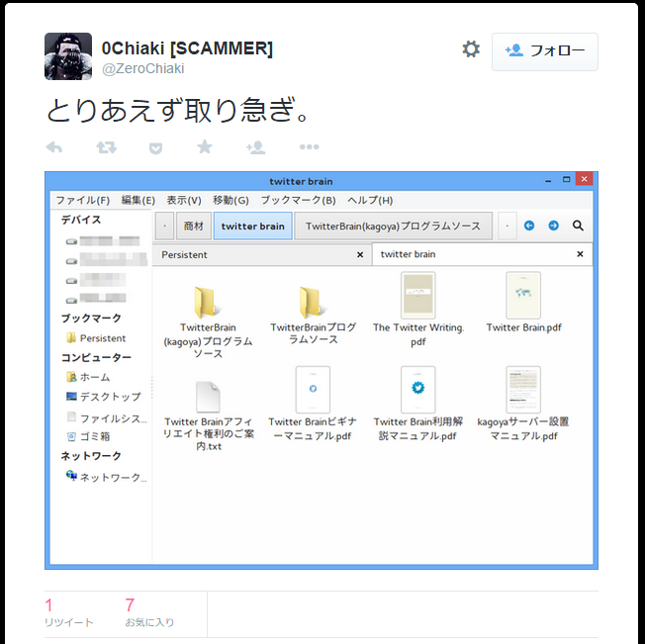Screen dimensions: 645x644
Task: Click the first blurred device drive icon
Action: pos(71,241)
